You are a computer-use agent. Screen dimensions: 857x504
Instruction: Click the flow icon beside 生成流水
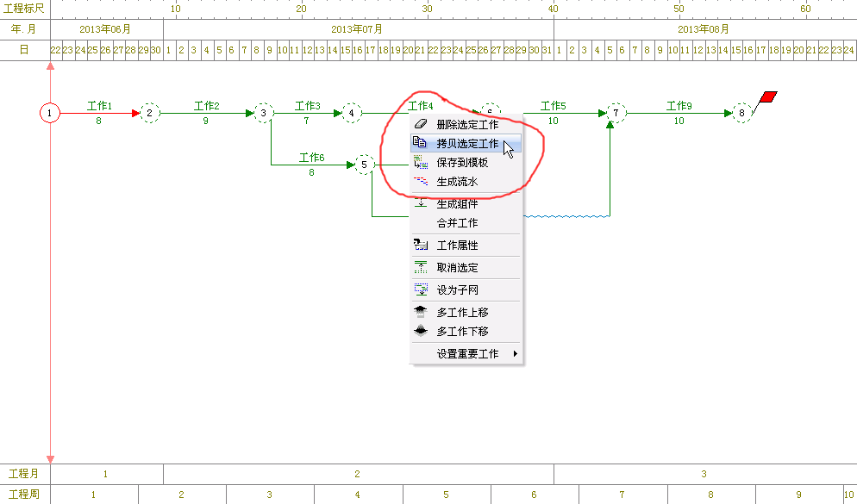point(420,181)
